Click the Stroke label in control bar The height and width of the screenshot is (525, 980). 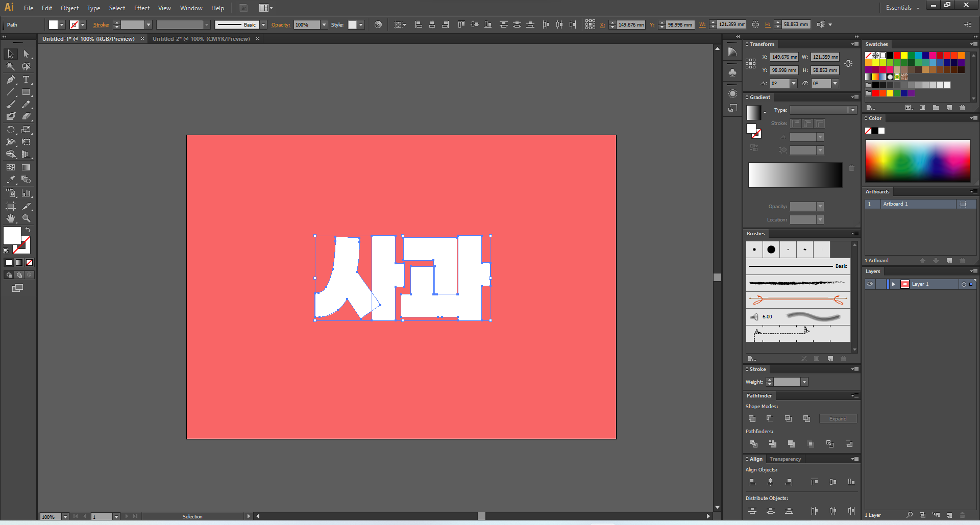coord(101,24)
